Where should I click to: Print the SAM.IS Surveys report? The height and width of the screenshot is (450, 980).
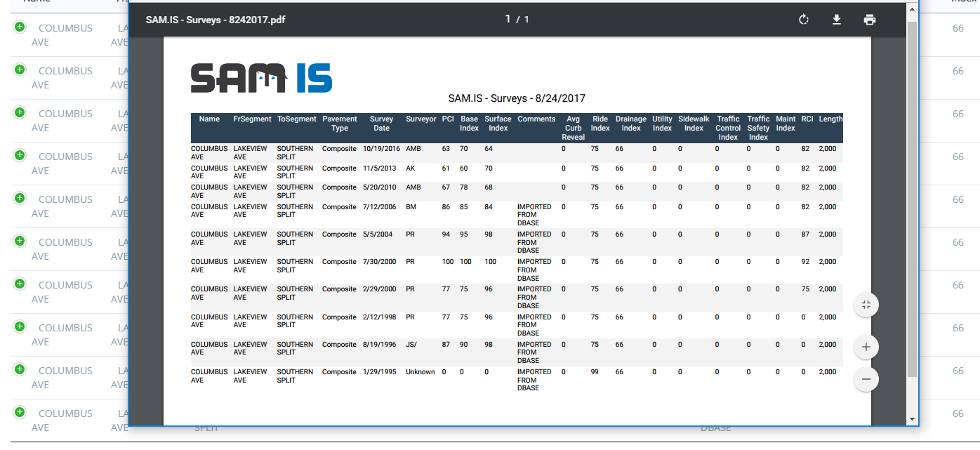[870, 20]
